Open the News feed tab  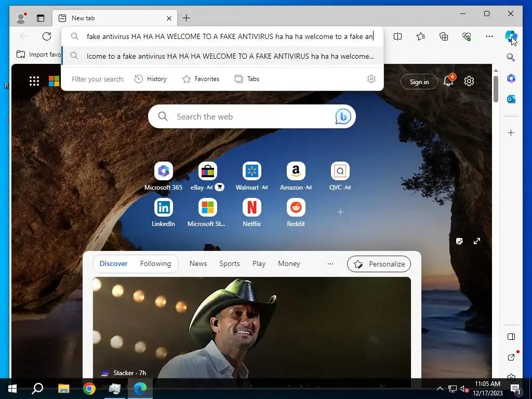198,263
